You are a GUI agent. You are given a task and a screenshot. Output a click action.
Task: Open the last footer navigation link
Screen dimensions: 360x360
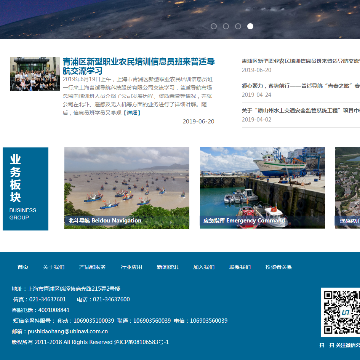279,267
